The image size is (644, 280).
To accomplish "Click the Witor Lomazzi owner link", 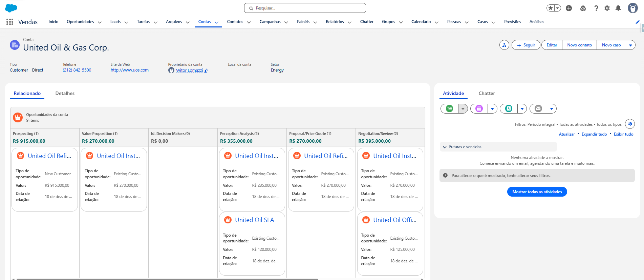I will point(189,71).
